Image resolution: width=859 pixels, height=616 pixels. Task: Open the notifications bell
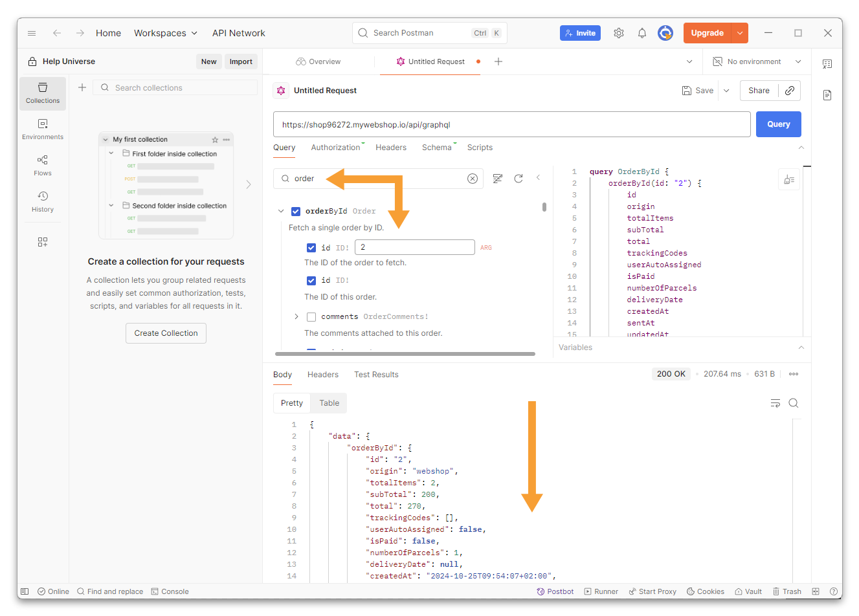(x=642, y=33)
